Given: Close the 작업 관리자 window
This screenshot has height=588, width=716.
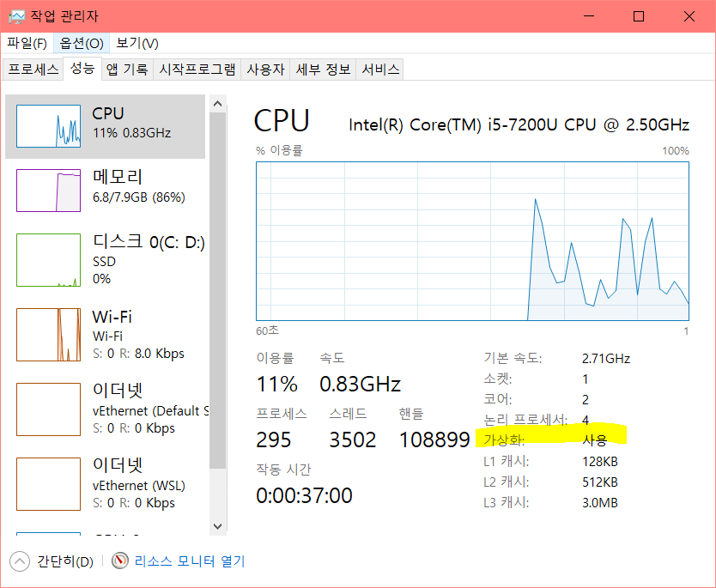Looking at the screenshot, I should pyautogui.click(x=689, y=16).
